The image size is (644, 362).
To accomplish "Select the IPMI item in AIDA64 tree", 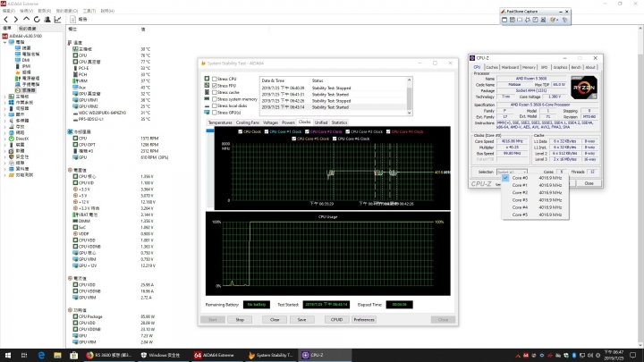I will (26, 66).
